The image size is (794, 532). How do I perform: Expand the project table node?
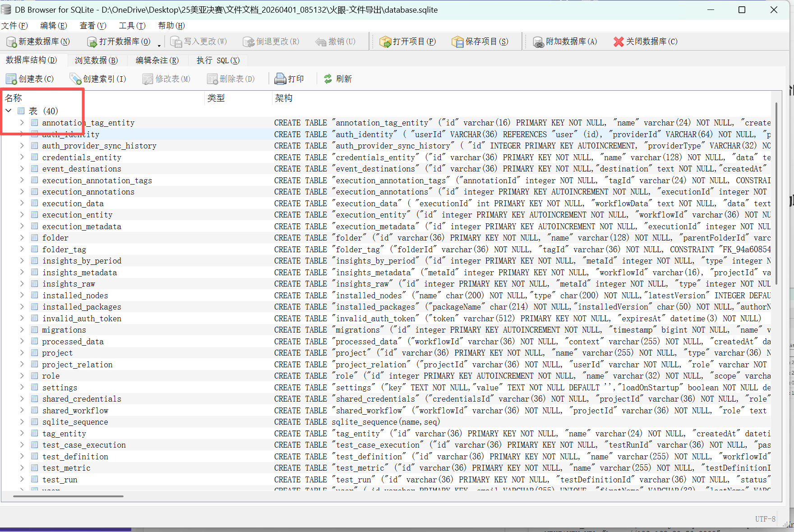(x=22, y=353)
